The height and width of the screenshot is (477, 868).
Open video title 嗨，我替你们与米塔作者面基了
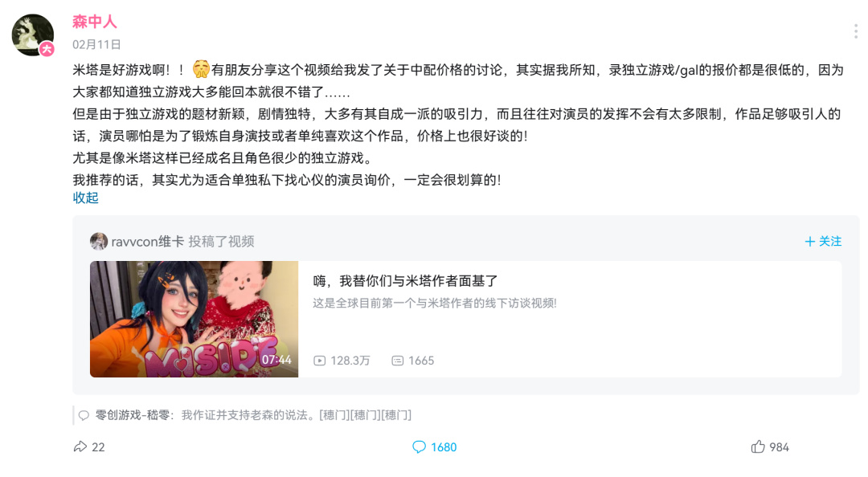(x=405, y=281)
